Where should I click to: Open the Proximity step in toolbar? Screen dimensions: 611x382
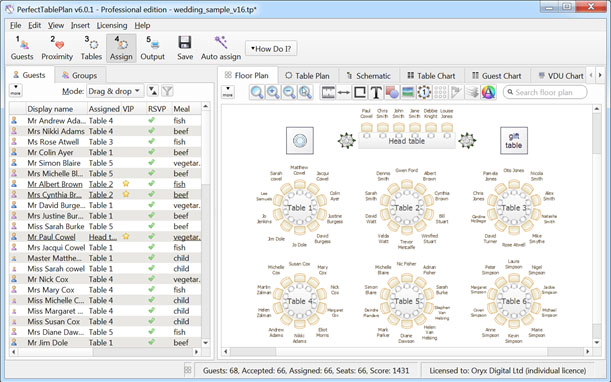(57, 48)
